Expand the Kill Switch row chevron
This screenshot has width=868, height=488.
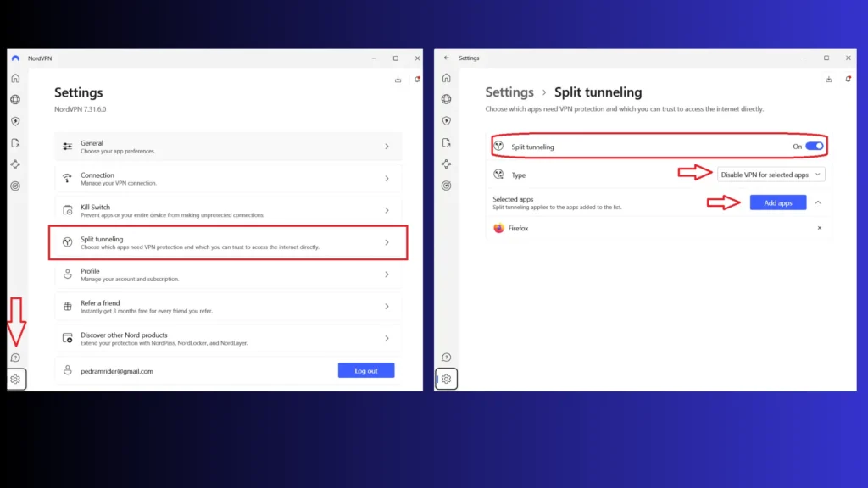(387, 210)
